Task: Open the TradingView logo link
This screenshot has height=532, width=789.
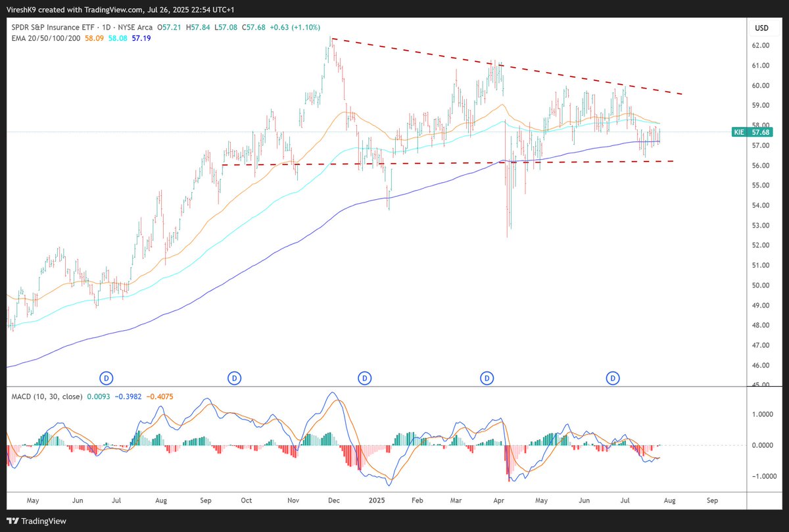Action: (37, 521)
